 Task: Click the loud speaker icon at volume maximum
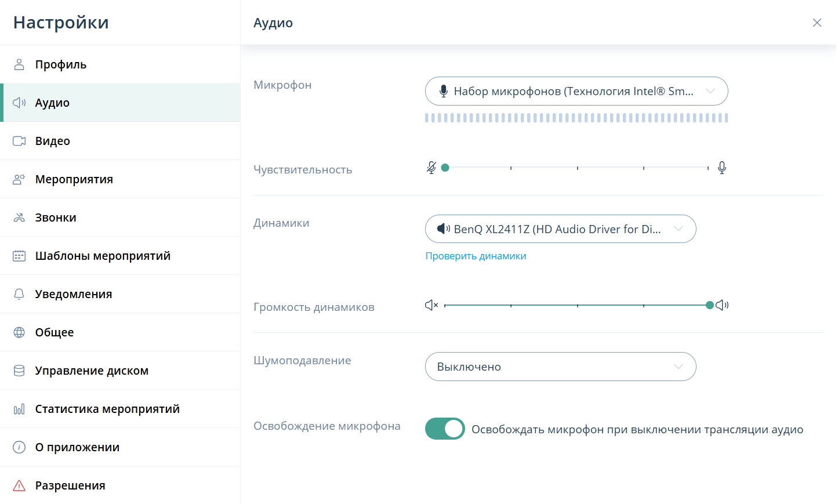722,305
